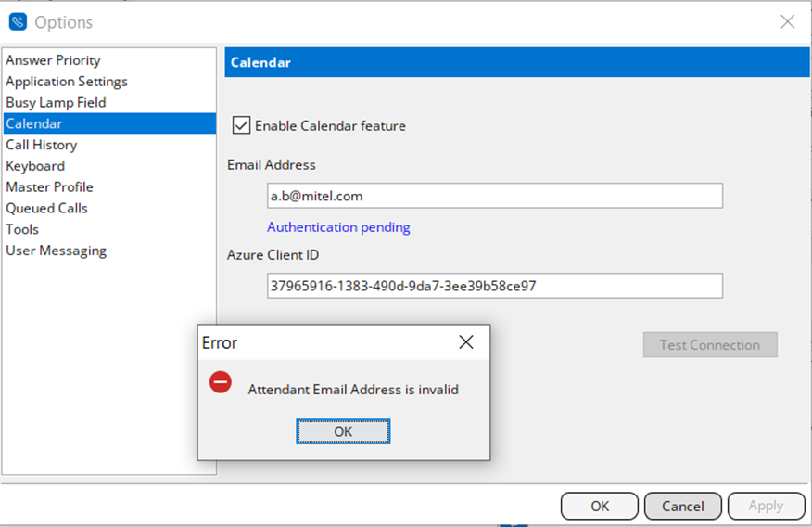
Task: Click the Azure Client ID field
Action: [x=495, y=286]
